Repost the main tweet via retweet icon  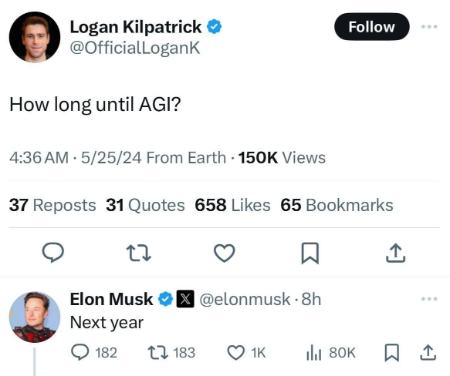139,253
